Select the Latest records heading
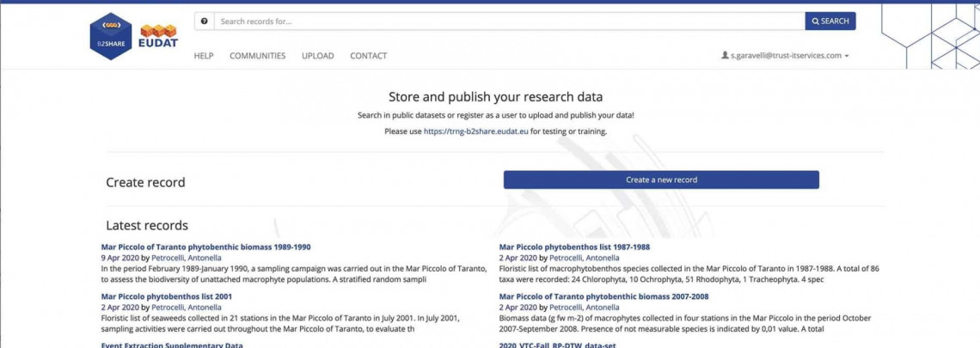The height and width of the screenshot is (348, 980). pyautogui.click(x=147, y=225)
